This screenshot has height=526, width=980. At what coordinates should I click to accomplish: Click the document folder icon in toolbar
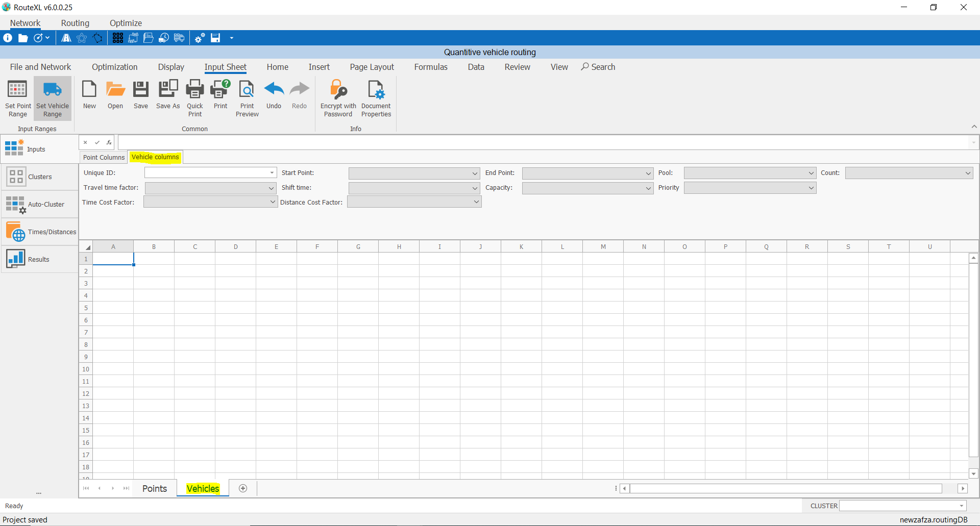(149, 38)
